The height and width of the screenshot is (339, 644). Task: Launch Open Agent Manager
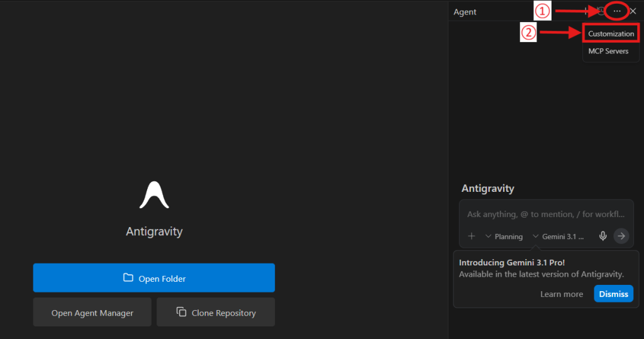(x=92, y=313)
